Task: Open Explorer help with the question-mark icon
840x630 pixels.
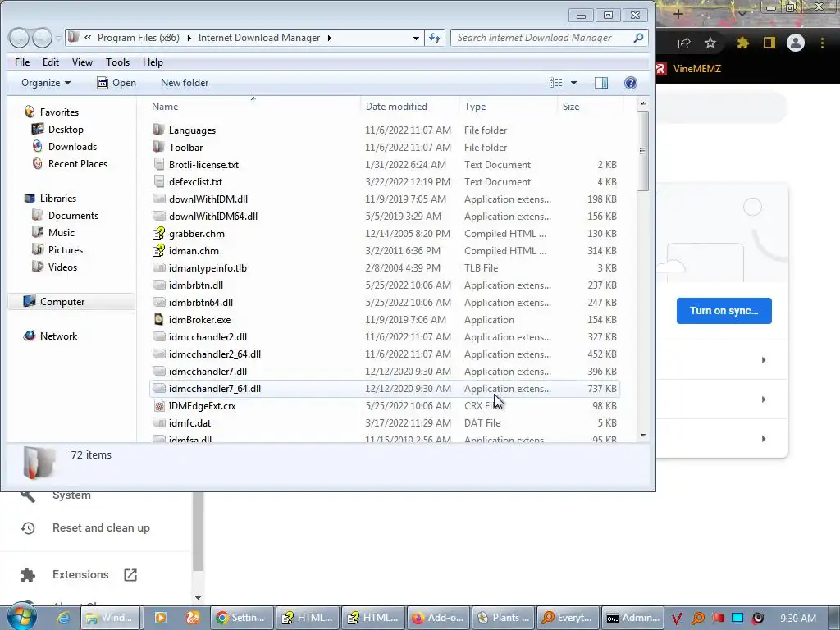Action: [631, 83]
